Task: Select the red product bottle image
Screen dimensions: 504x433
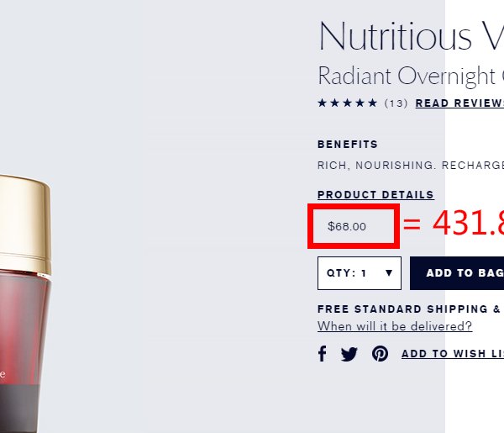Action: [25, 304]
